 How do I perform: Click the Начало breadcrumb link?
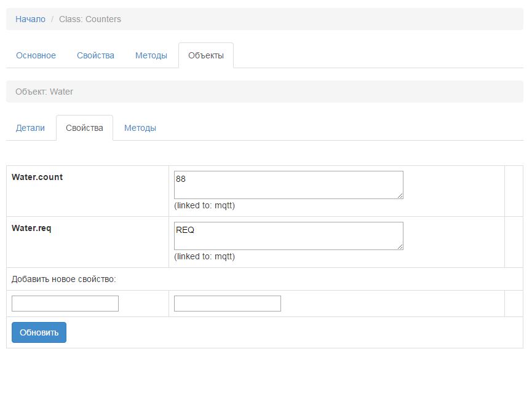[30, 19]
